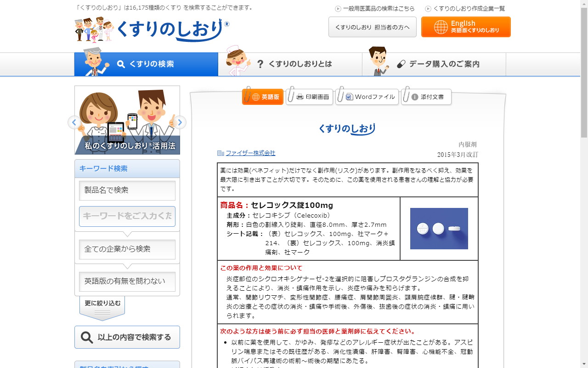The image size is (588, 368).
Task: Click the 以上の内容で検索する search button
Action: pos(127,337)
